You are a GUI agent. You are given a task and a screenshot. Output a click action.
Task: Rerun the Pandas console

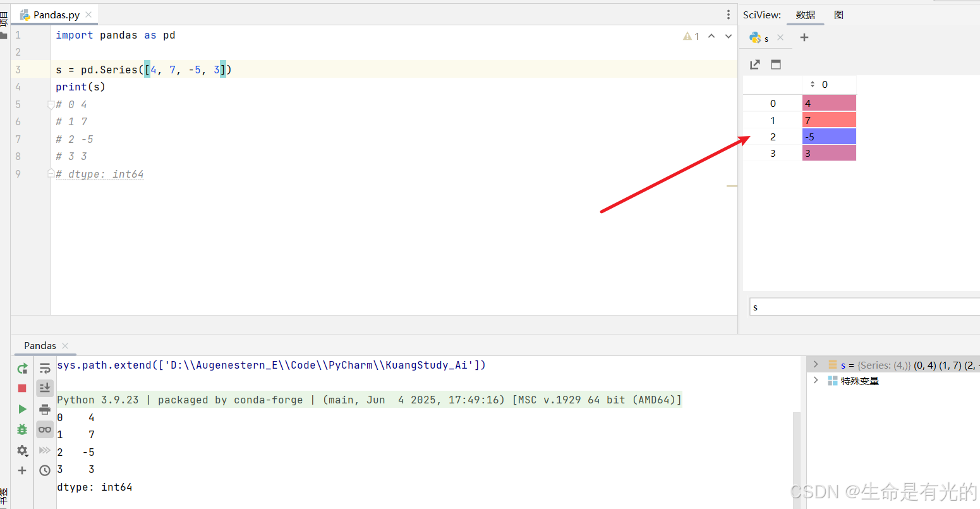point(22,369)
